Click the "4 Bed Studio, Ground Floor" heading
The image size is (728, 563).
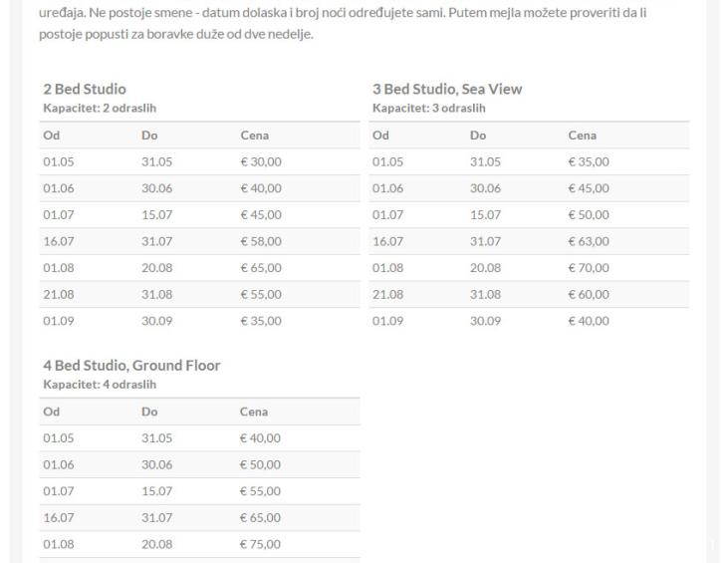click(131, 366)
